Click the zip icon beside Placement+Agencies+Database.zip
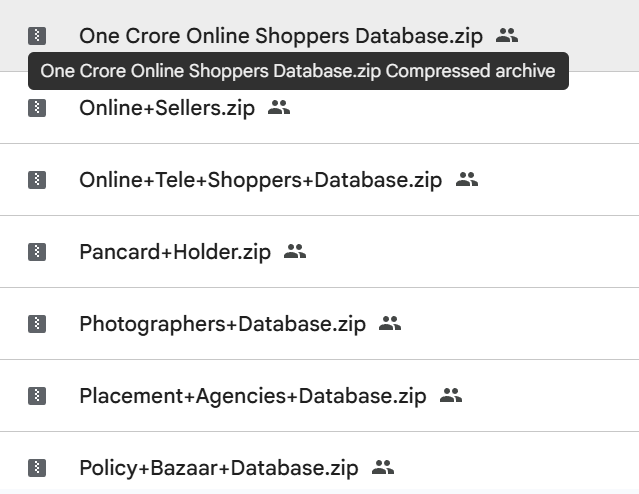The width and height of the screenshot is (639, 494). click(37, 396)
